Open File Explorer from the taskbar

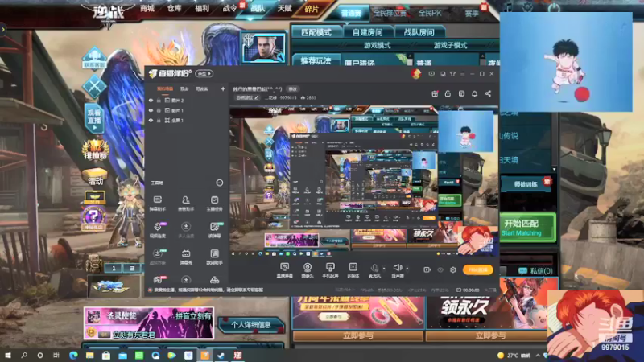pyautogui.click(x=89, y=355)
